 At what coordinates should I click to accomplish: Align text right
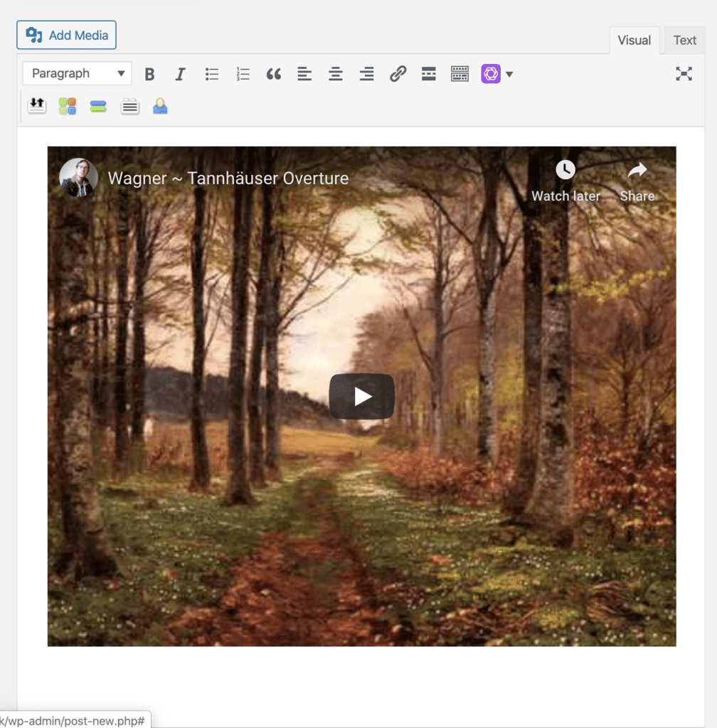click(367, 74)
